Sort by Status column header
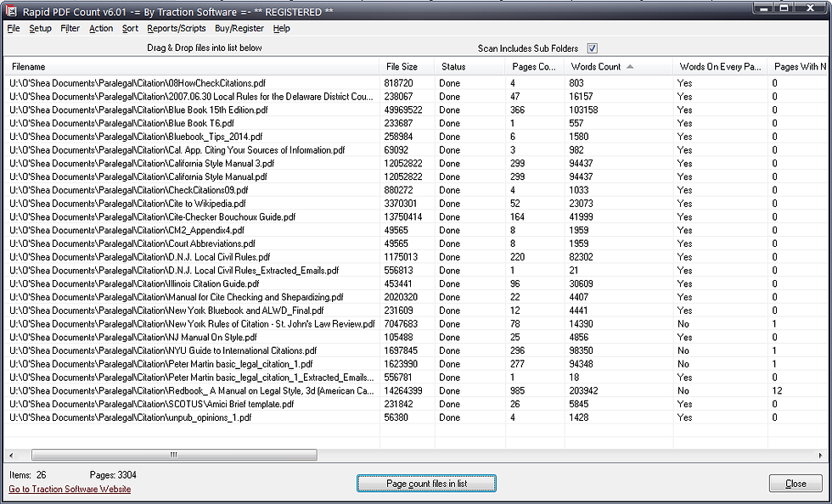Image resolution: width=832 pixels, height=504 pixels. point(469,67)
